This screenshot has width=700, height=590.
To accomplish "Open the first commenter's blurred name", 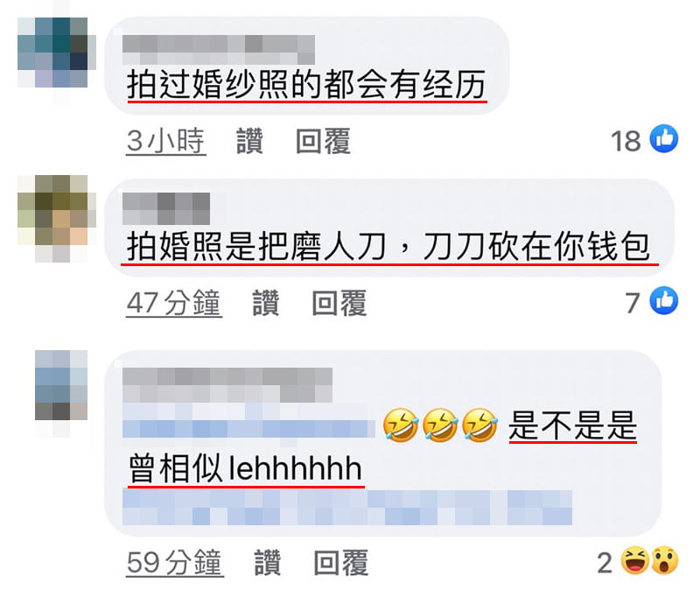I will (219, 50).
